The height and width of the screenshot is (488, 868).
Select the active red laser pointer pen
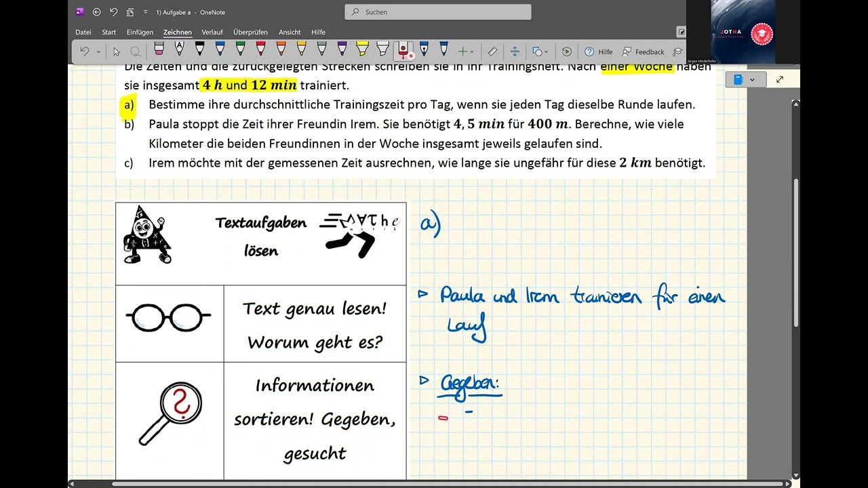coord(405,50)
